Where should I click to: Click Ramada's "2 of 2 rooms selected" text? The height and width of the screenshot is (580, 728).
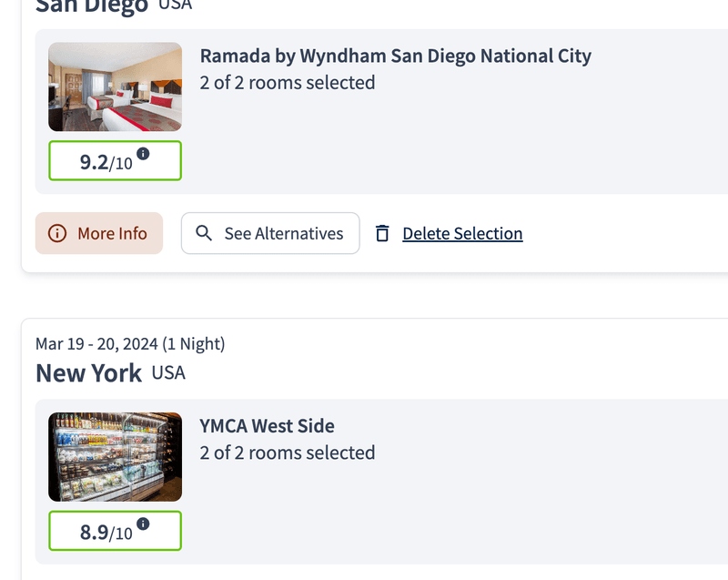pyautogui.click(x=288, y=83)
